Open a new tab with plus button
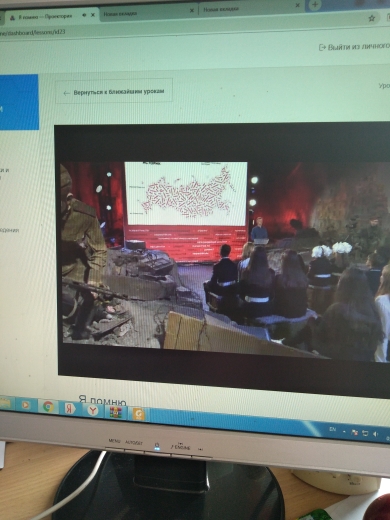The height and width of the screenshot is (520, 390). [x=315, y=5]
